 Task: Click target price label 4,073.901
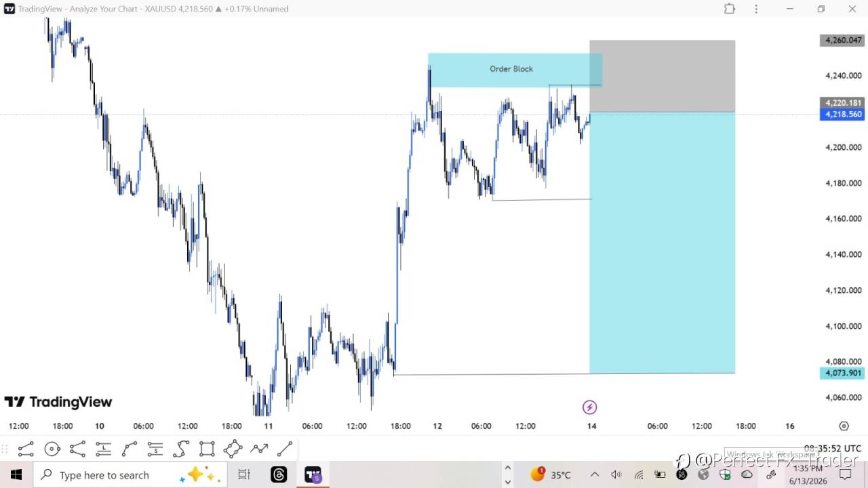(842, 373)
